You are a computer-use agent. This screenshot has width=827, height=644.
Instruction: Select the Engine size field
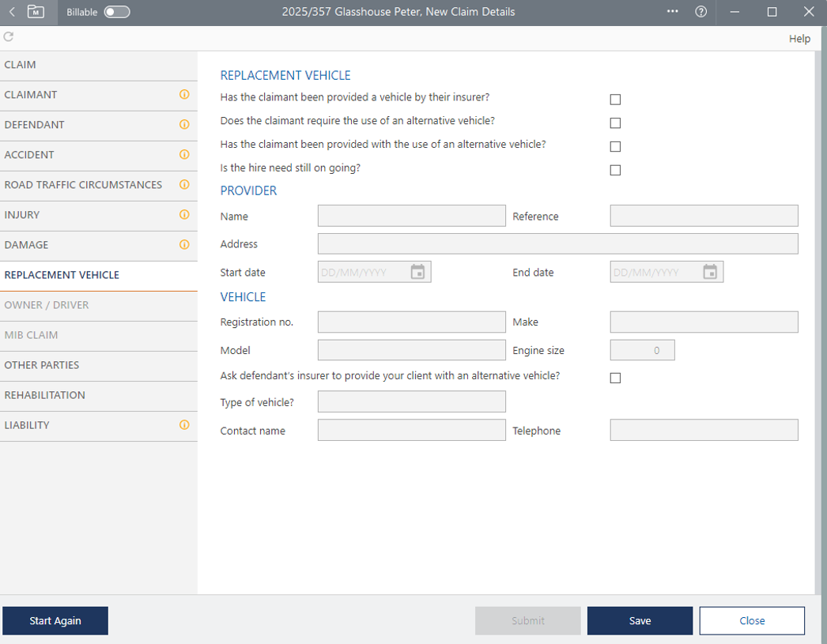click(x=642, y=350)
